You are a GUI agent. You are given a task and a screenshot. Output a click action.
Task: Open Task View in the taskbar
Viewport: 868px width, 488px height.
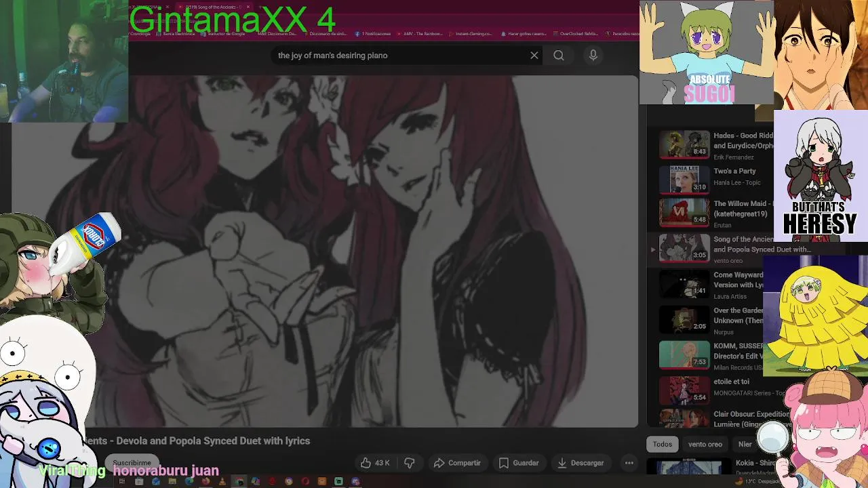coord(122,481)
